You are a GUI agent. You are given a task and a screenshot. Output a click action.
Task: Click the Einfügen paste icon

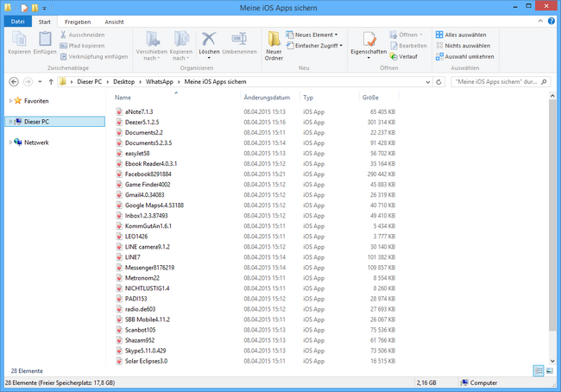(45, 40)
